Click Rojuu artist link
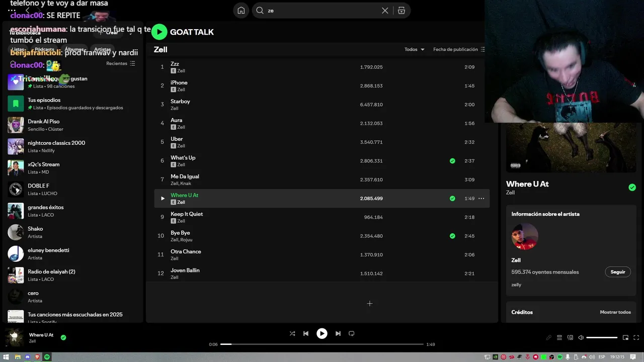 coord(187,240)
